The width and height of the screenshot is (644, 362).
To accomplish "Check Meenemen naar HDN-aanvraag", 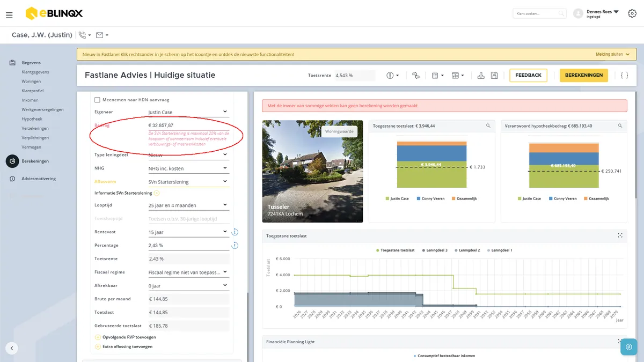I will (97, 100).
